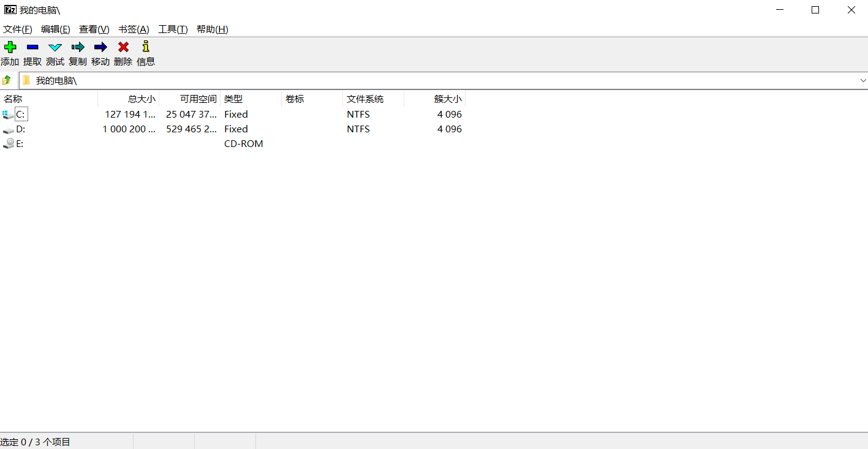Click Fixed type in D: row
Viewport: 868px width, 449px height.
click(x=236, y=129)
